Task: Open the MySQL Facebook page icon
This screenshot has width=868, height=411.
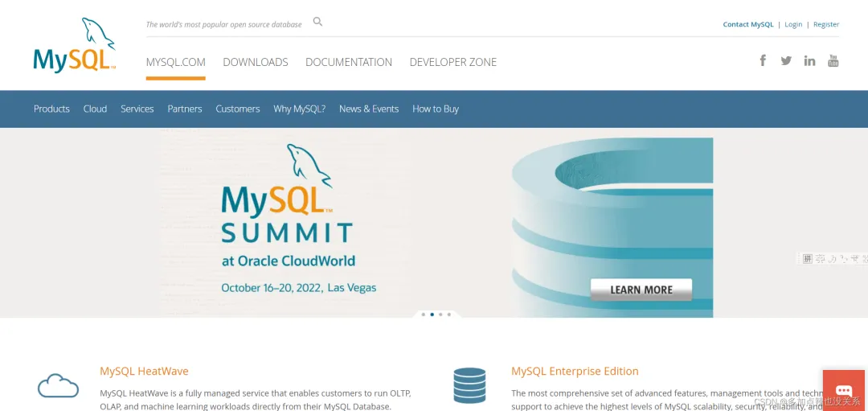Action: [x=763, y=60]
